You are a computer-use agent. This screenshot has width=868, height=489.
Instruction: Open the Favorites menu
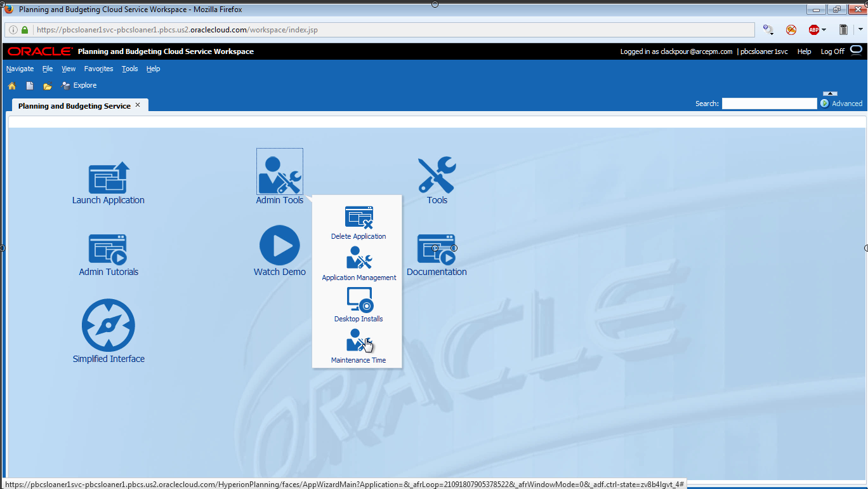(x=98, y=69)
